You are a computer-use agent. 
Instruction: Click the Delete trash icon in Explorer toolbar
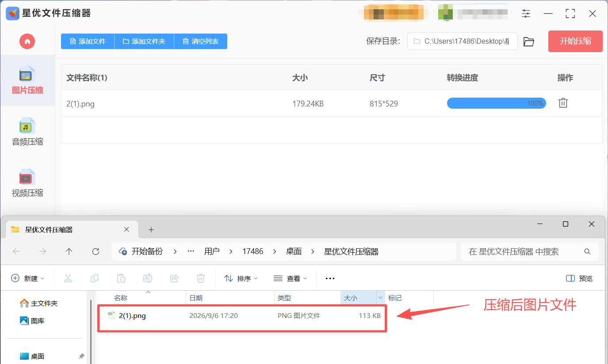point(201,278)
